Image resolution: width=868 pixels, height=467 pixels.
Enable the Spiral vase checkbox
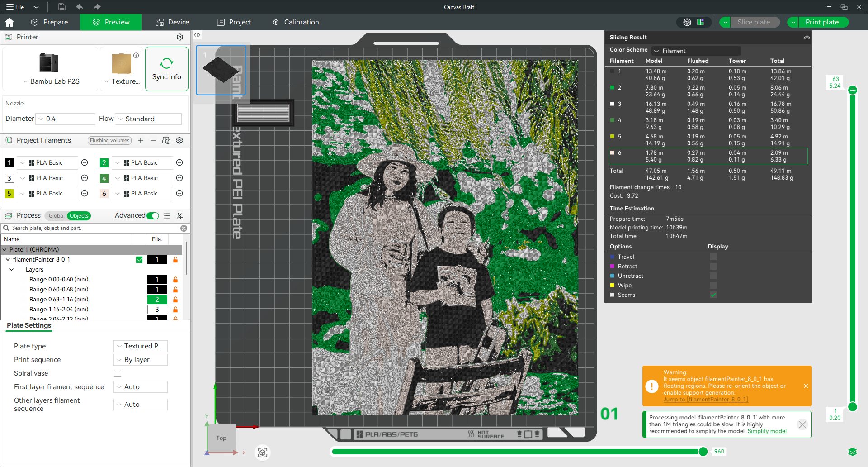point(118,373)
